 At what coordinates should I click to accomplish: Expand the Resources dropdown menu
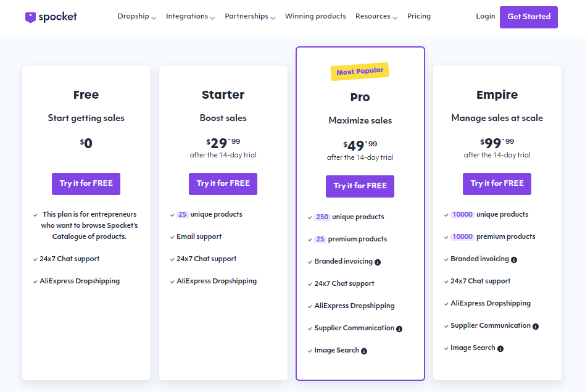pyautogui.click(x=376, y=17)
